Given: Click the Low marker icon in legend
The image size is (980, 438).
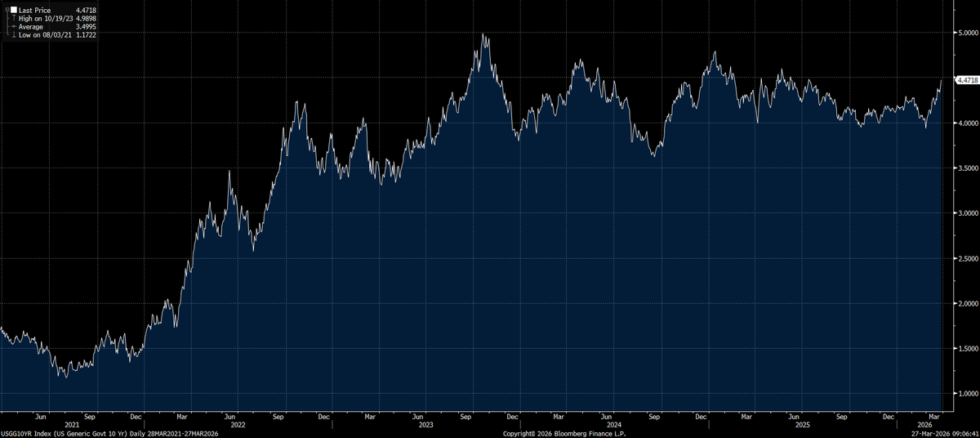Looking at the screenshot, I should point(13,35).
